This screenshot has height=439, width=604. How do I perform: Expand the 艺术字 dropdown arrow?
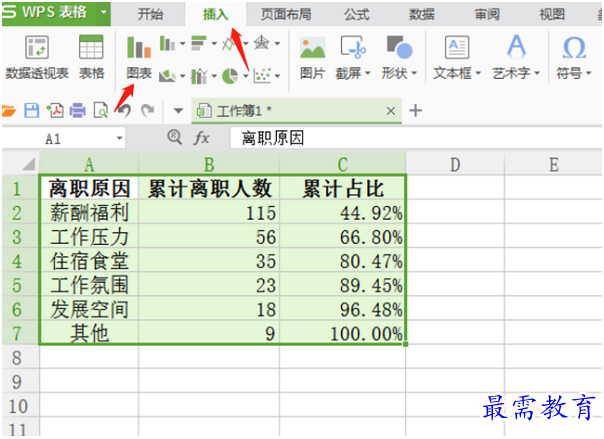click(537, 73)
